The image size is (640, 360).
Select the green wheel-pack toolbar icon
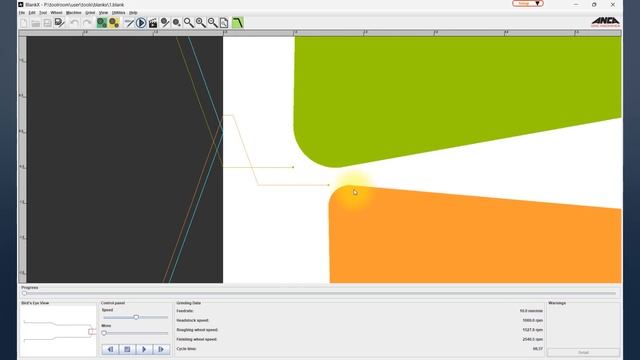click(102, 23)
